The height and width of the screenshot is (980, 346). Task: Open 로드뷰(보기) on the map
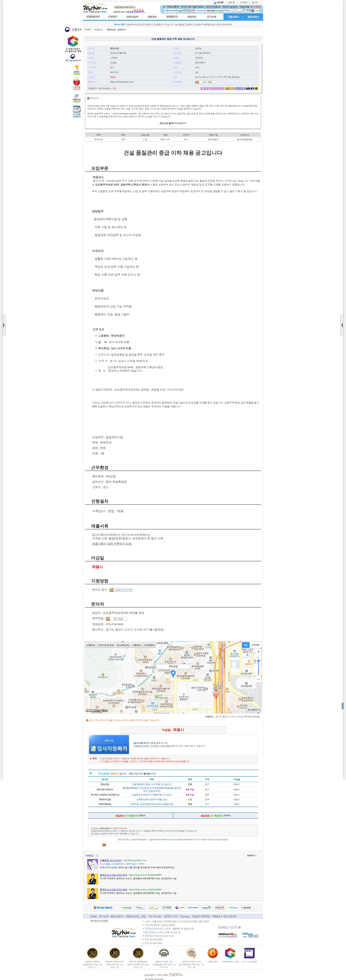point(254,709)
